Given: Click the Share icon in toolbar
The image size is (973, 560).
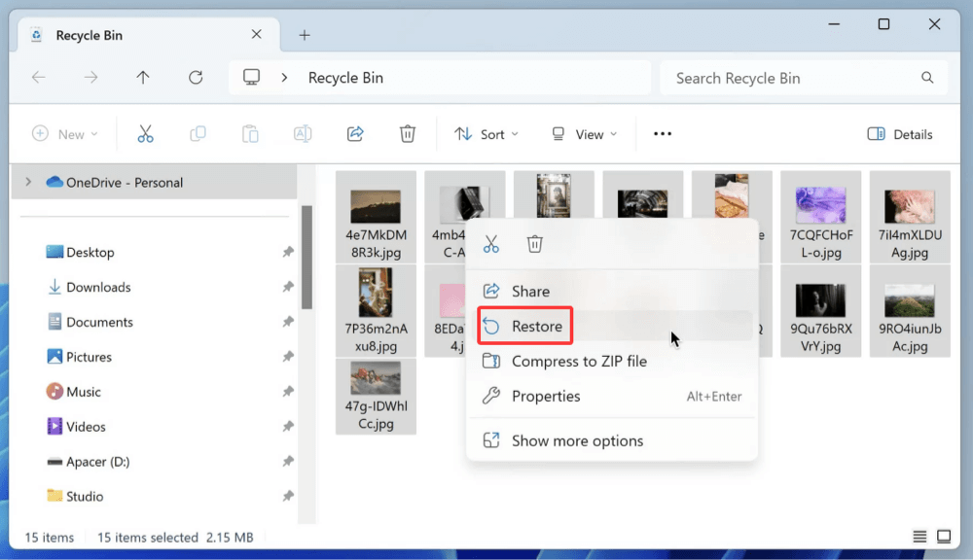Looking at the screenshot, I should point(355,134).
